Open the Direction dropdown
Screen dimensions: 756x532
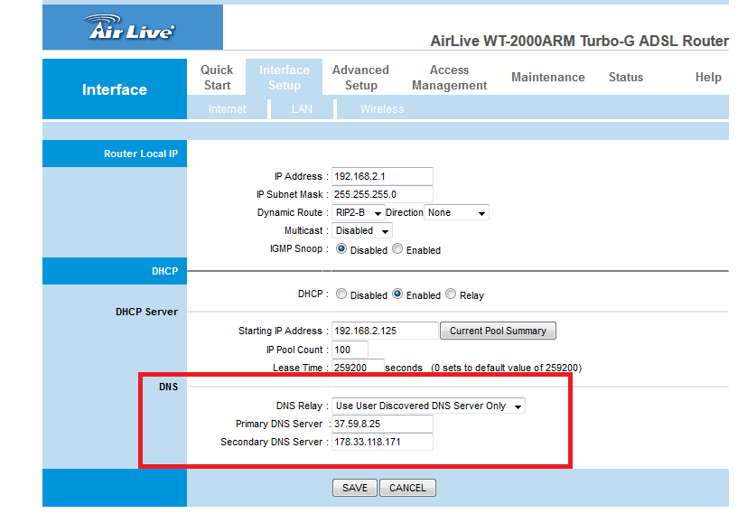tap(457, 213)
